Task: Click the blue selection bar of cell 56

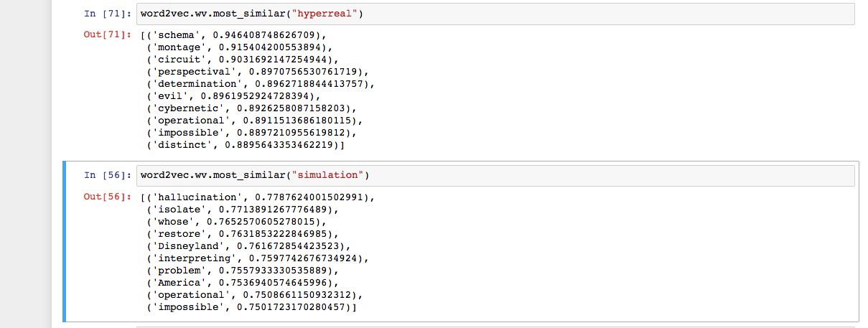Action: coord(65,241)
